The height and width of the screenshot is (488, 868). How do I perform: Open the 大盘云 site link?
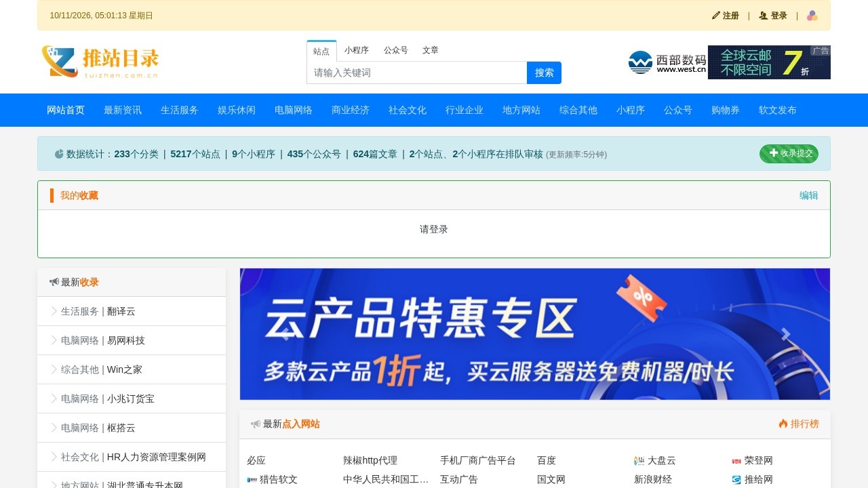(x=655, y=460)
